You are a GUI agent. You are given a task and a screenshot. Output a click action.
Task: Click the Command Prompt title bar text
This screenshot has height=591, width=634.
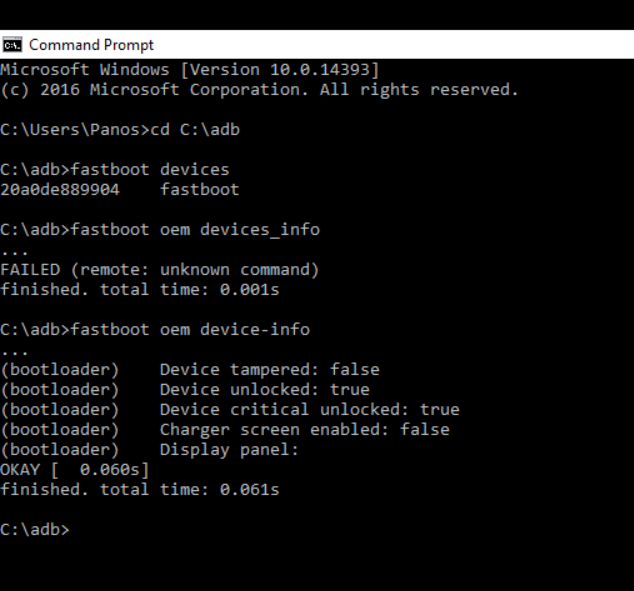pyautogui.click(x=91, y=45)
